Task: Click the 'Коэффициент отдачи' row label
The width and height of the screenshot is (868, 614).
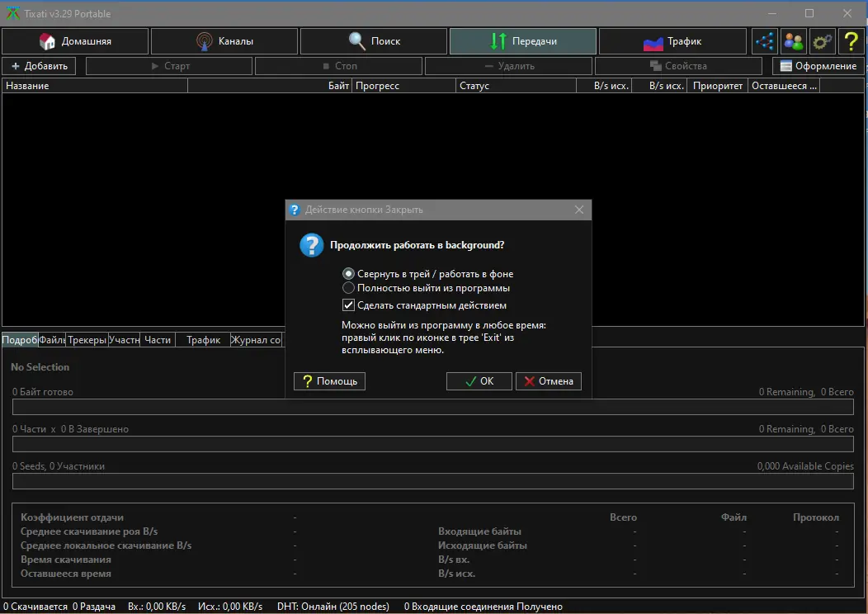Action: tap(72, 517)
